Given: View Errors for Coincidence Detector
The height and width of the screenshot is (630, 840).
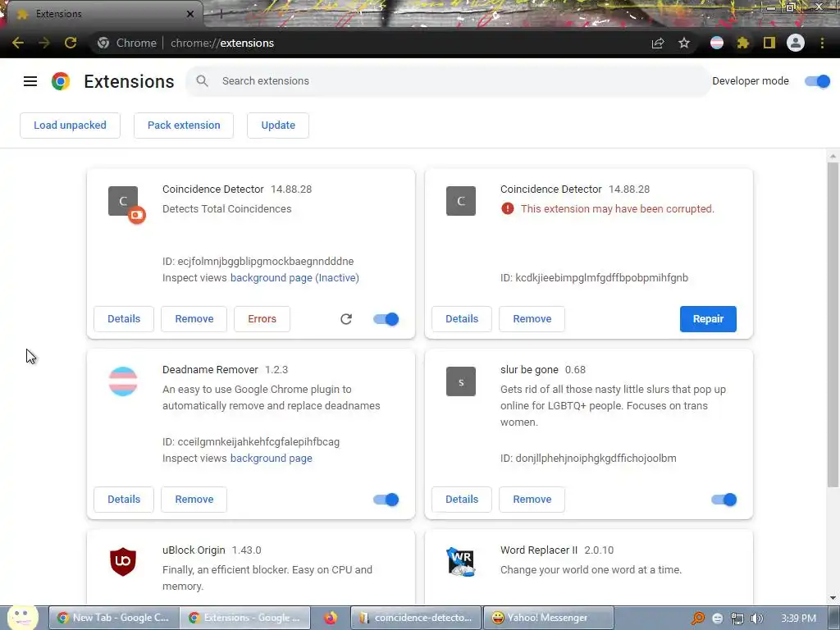Looking at the screenshot, I should click(262, 319).
